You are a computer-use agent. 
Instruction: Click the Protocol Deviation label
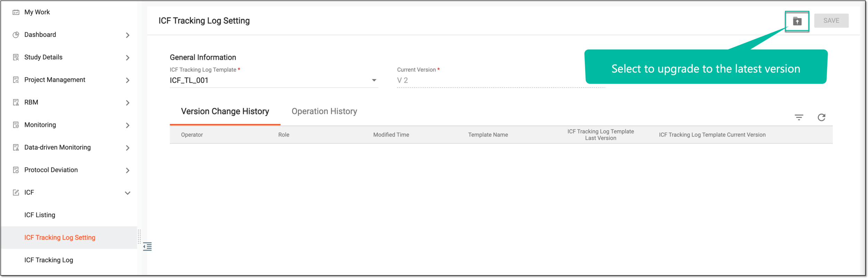[51, 170]
